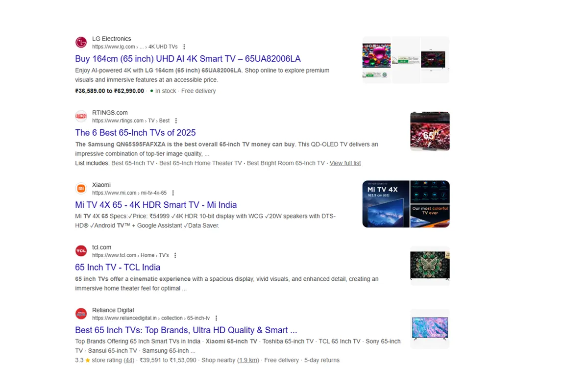Open the Mi TV 4X 65 result link
This screenshot has width=588, height=392.
coord(156,205)
